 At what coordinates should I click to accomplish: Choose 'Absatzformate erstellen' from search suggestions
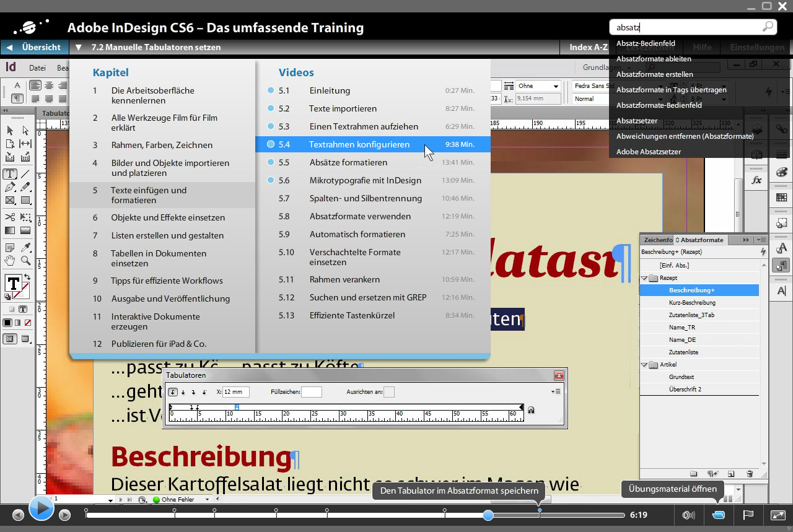[x=654, y=74]
